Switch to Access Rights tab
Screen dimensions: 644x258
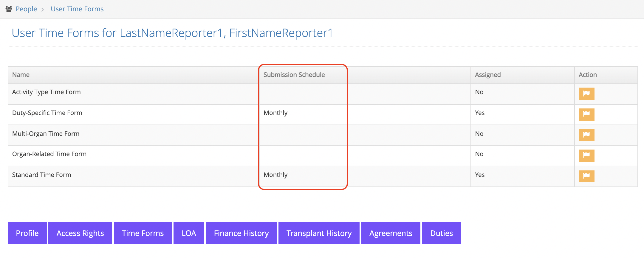[x=80, y=233]
